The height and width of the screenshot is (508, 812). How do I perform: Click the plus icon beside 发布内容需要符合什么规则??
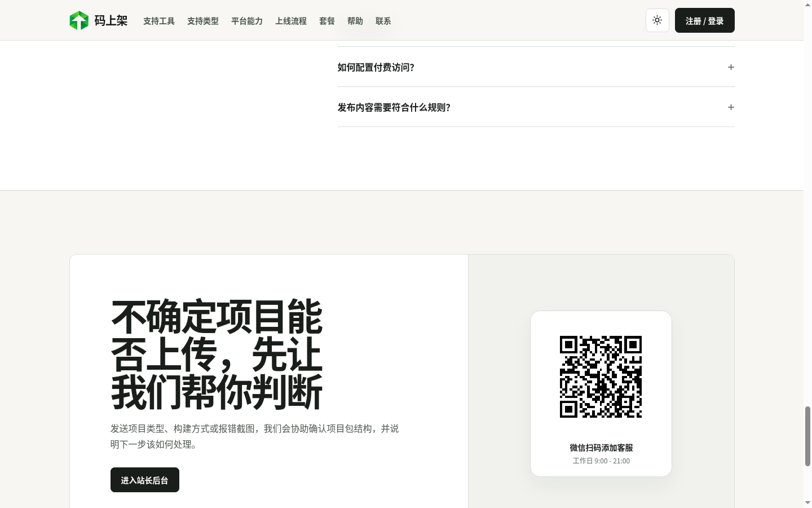pos(731,107)
